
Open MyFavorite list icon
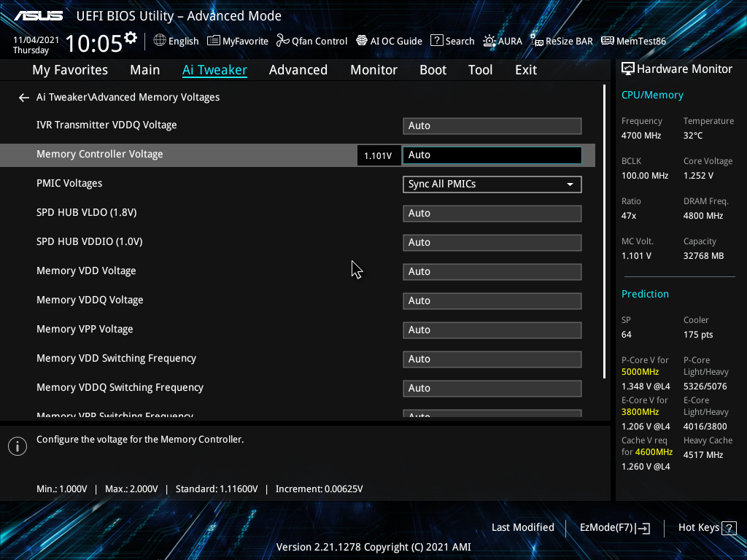point(214,41)
